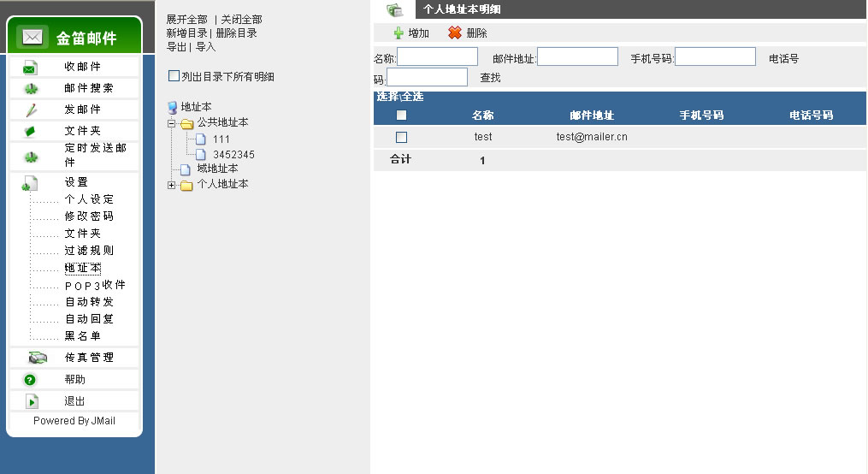The image size is (868, 474).
Task: Check the box for the test contact row
Action: (401, 137)
